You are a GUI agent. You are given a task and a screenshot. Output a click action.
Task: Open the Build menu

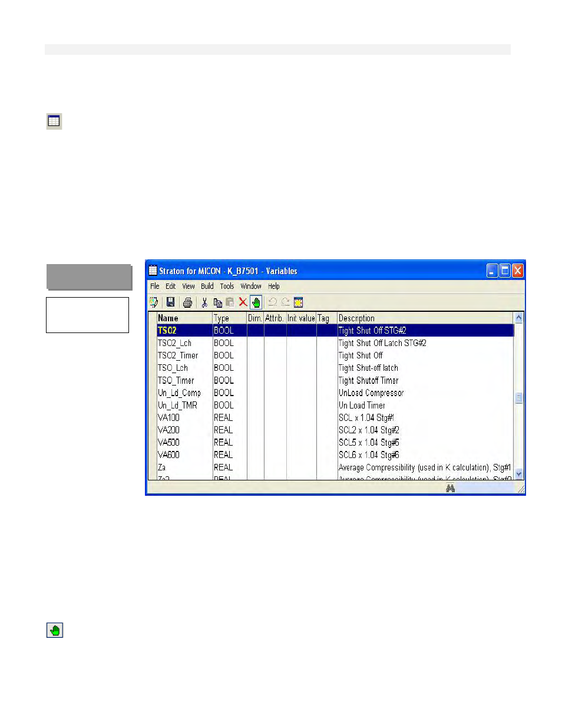207,286
